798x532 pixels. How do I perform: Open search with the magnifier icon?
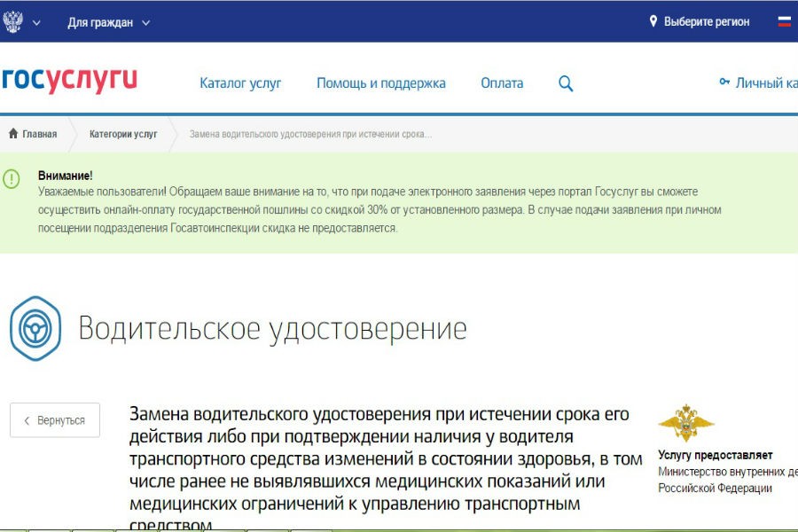(564, 82)
